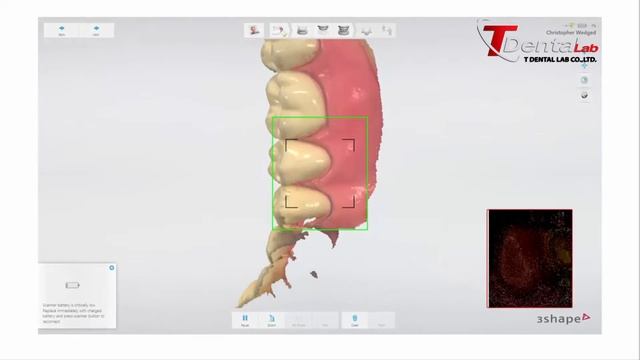Click the Zoom tool in bottom toolbar

coord(272,320)
